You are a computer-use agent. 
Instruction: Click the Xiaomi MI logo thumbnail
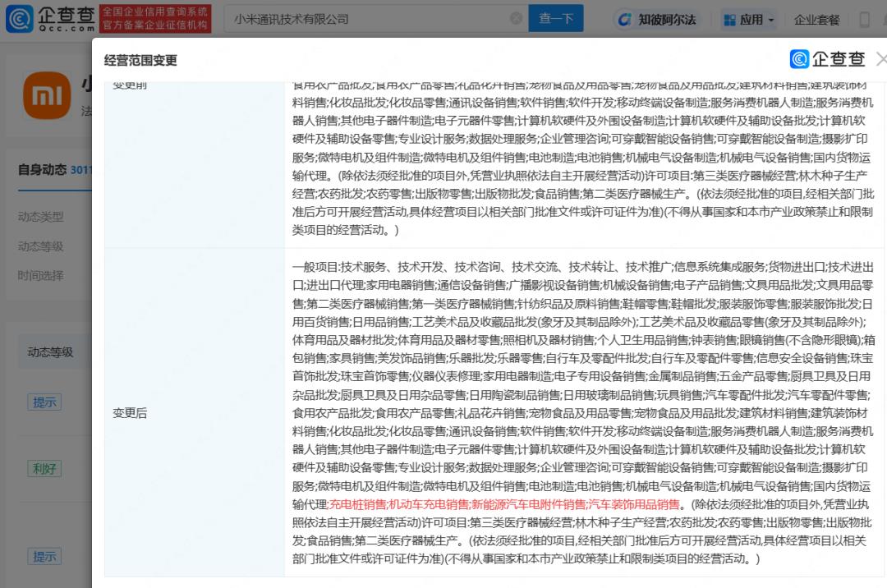click(47, 95)
